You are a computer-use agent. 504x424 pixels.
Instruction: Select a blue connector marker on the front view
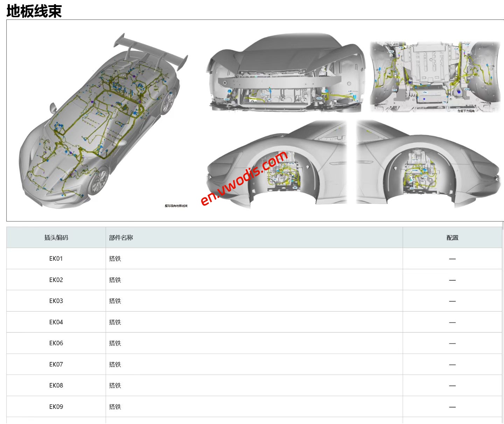click(x=230, y=91)
